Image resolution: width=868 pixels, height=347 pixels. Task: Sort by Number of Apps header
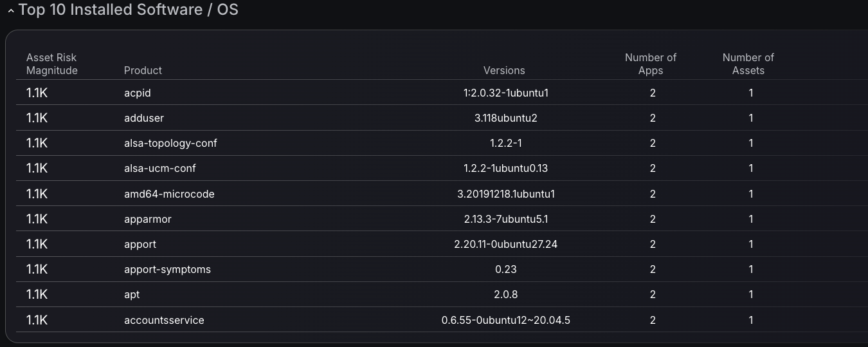[x=651, y=64]
